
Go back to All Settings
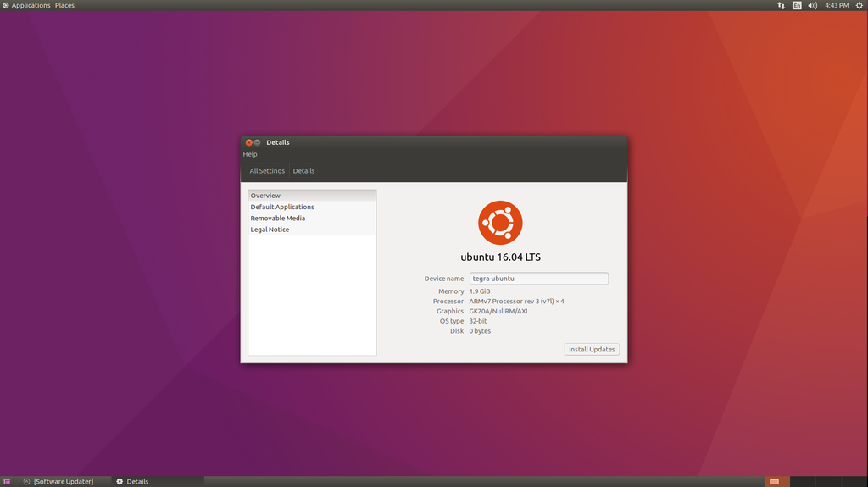point(267,171)
